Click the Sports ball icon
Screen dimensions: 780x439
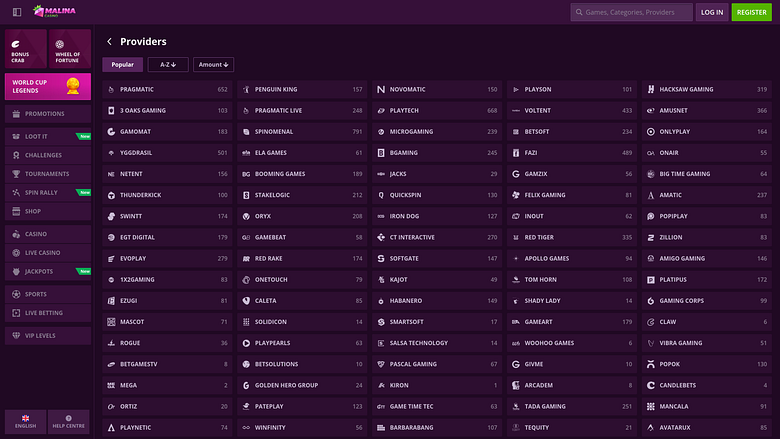[x=16, y=294]
